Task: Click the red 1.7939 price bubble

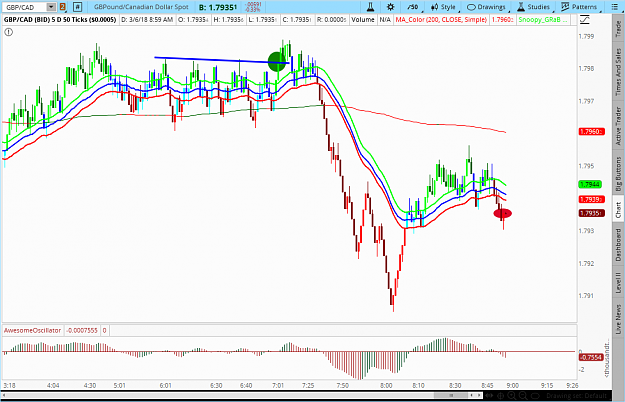Action: 591,199
